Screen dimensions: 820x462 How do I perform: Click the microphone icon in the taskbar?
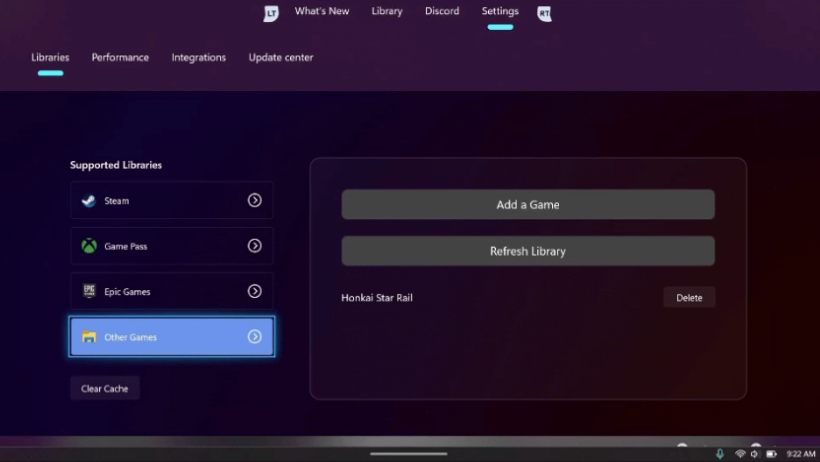click(x=720, y=454)
